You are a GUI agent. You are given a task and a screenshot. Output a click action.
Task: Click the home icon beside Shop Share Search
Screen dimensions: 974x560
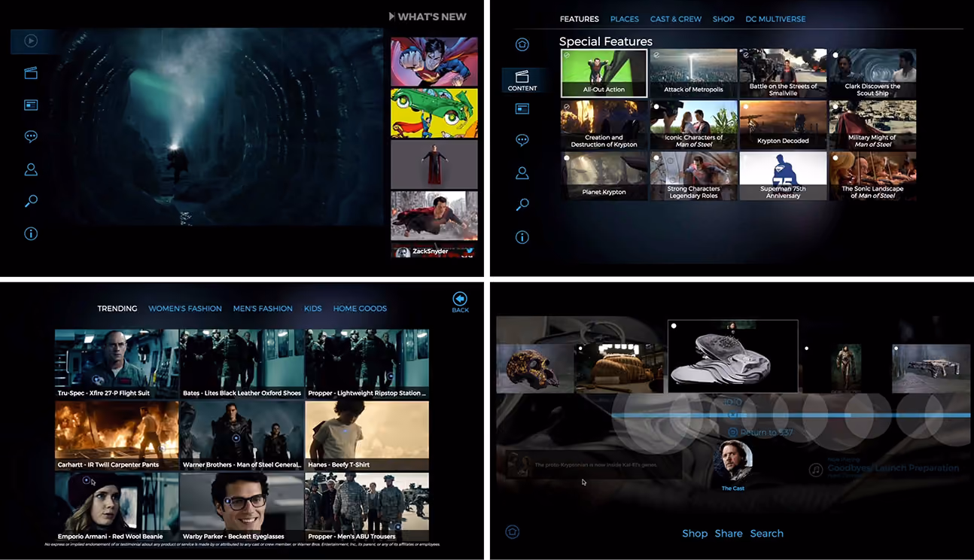point(513,532)
